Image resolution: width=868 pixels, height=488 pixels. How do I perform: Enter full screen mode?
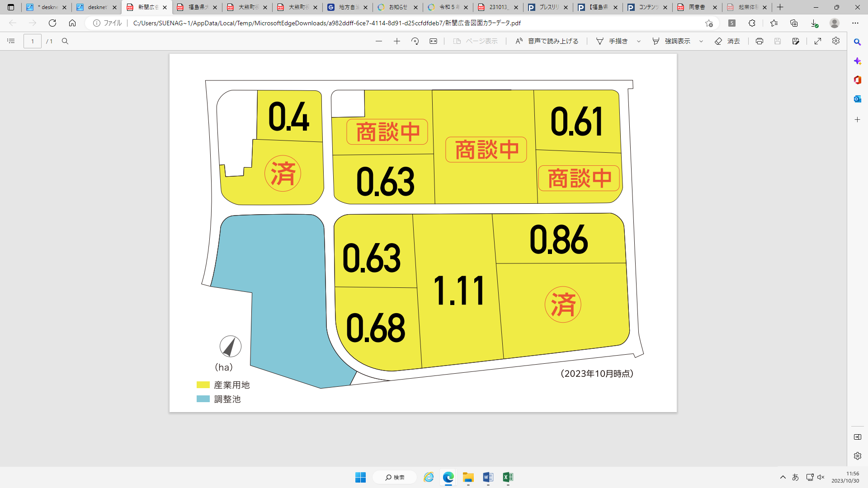(818, 41)
